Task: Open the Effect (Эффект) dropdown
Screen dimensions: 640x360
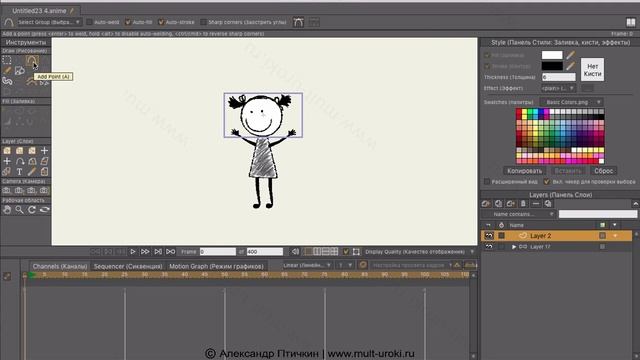Action: click(x=558, y=88)
